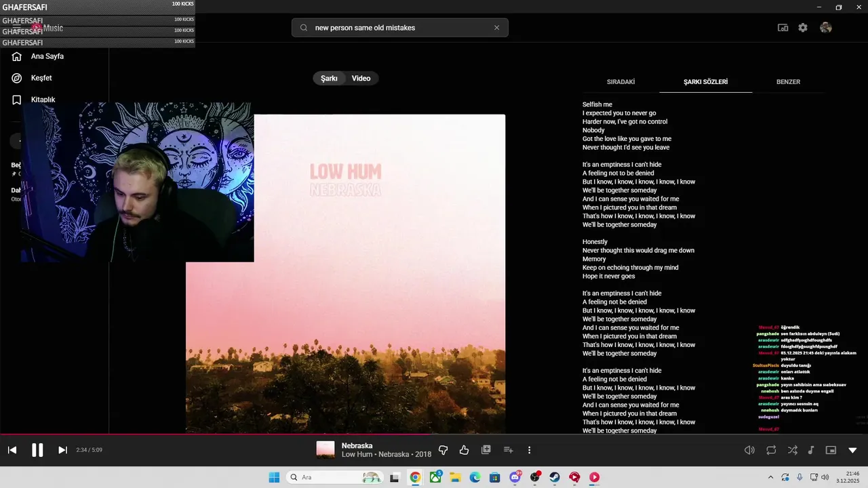Open the SIRADAKİ tab

click(620, 82)
